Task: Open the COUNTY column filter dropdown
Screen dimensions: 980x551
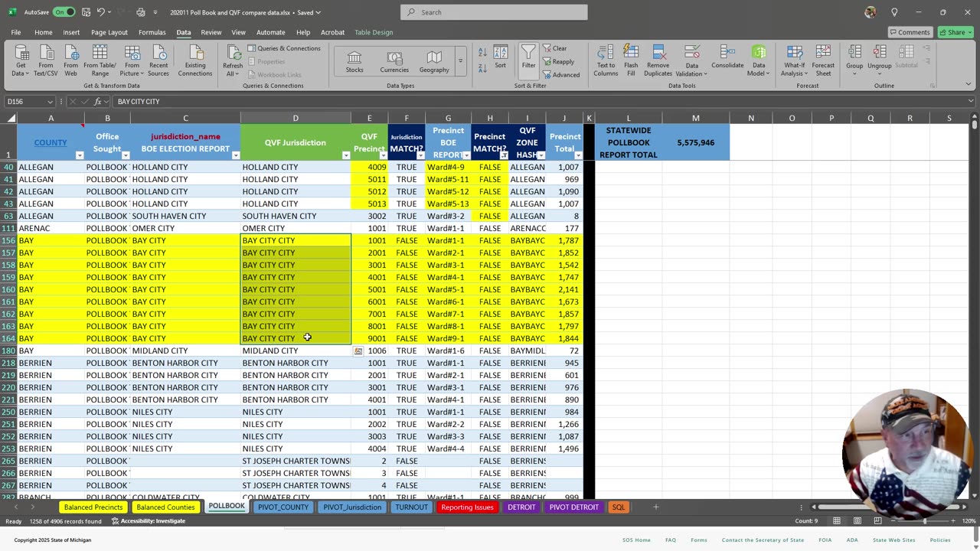Action: (80, 155)
